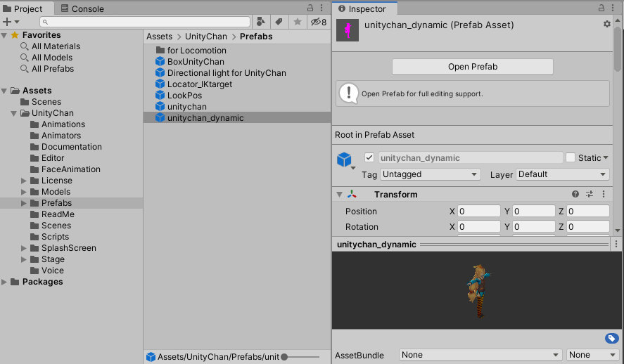
Task: Collapse the Assets root folder
Action: pyautogui.click(x=4, y=91)
